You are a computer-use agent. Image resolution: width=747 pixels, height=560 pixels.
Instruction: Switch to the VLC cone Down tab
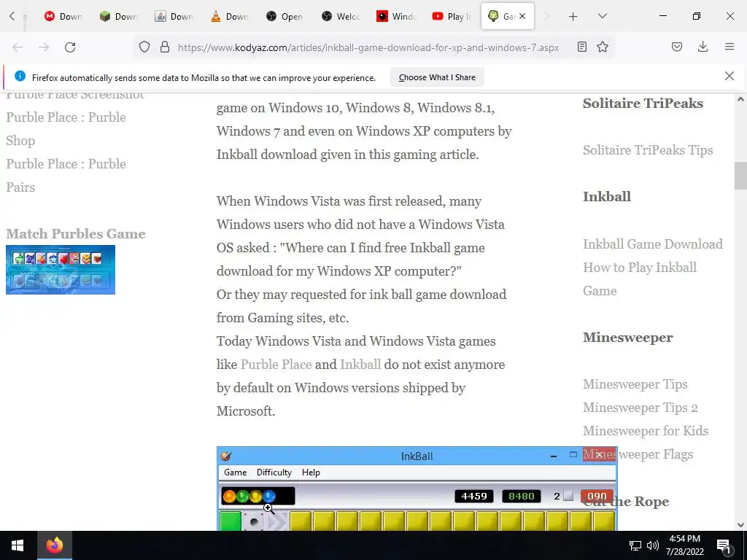pyautogui.click(x=230, y=16)
